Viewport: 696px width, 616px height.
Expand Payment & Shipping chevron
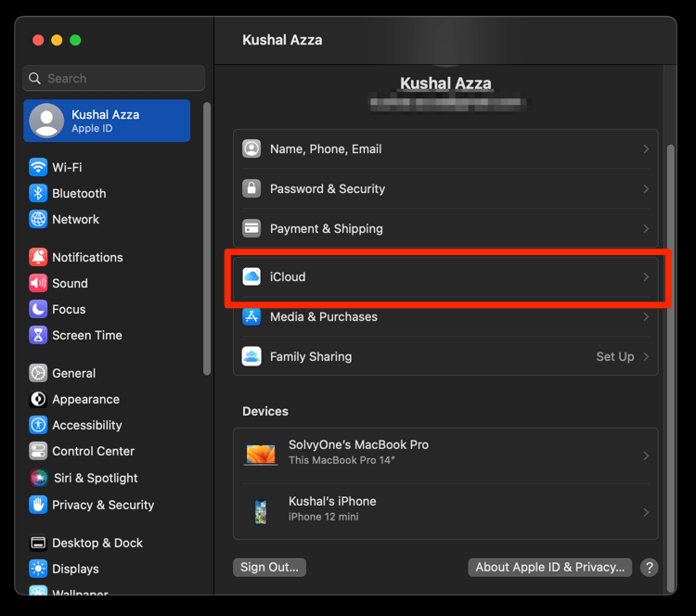[x=646, y=229]
